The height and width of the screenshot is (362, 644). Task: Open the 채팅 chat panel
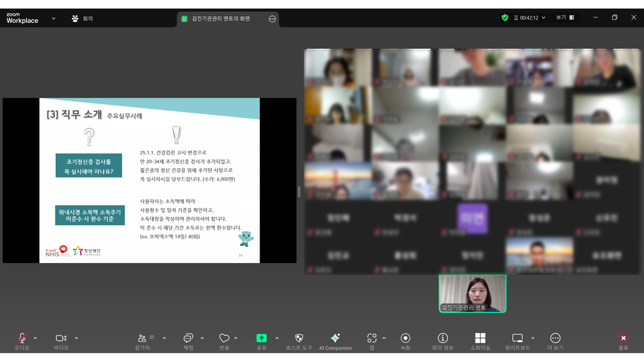(188, 338)
